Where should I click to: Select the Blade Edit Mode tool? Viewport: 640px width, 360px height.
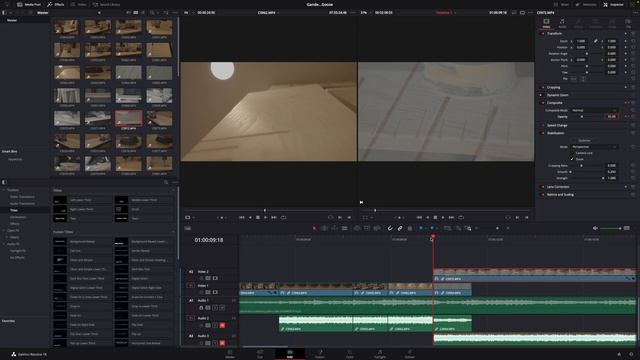coord(344,228)
